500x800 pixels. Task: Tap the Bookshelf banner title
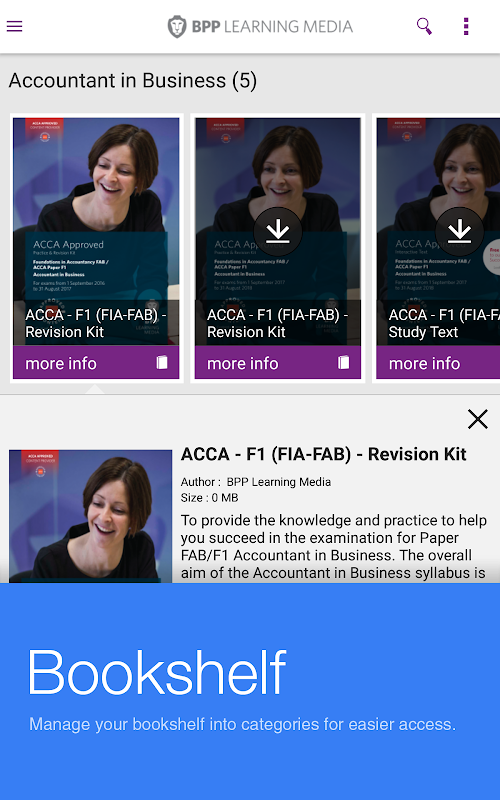click(x=157, y=672)
